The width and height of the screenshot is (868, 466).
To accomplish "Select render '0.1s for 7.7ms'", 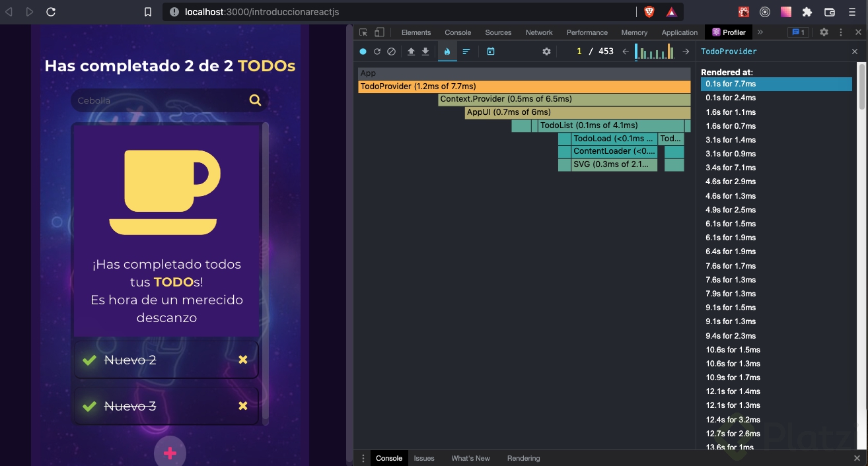I will 776,84.
